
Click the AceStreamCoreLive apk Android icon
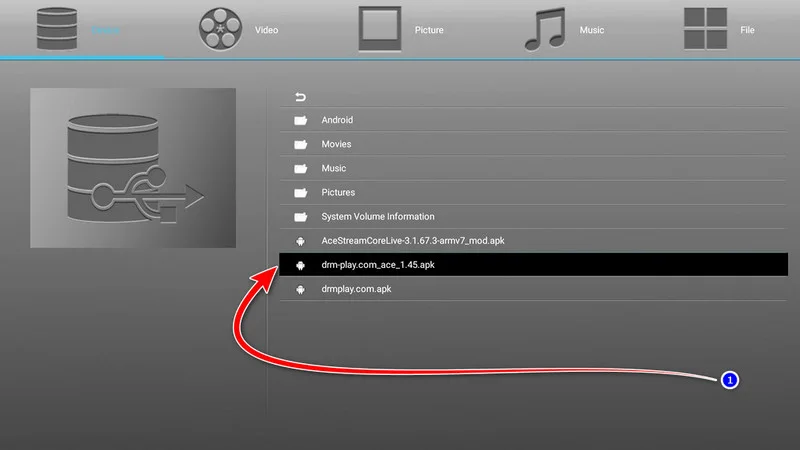301,241
